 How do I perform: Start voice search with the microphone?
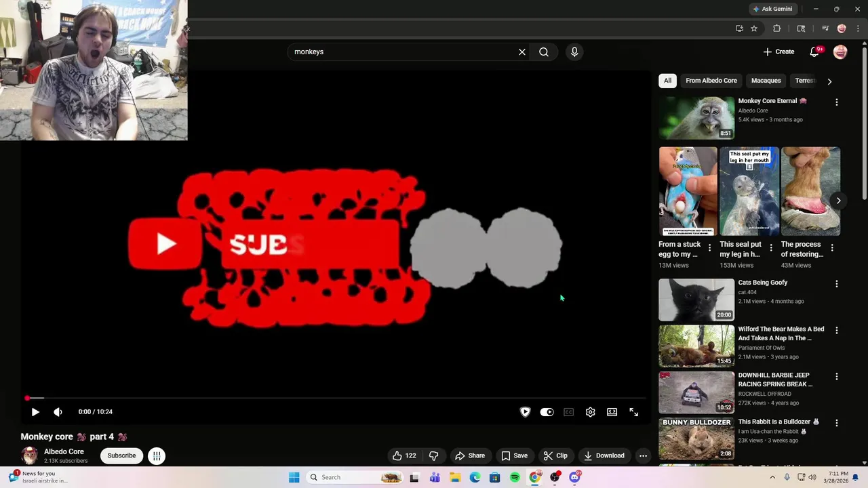tap(574, 52)
